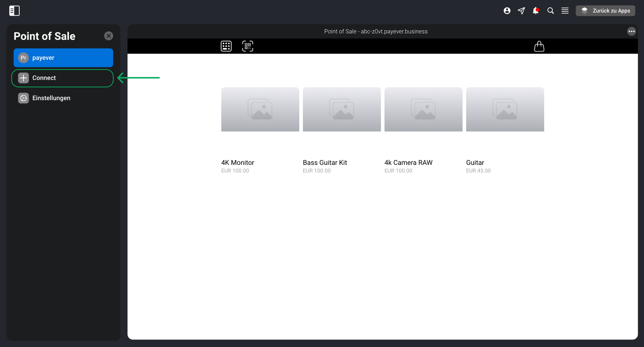Click the EUR 45.00 price
This screenshot has height=347, width=644.
pyautogui.click(x=478, y=171)
